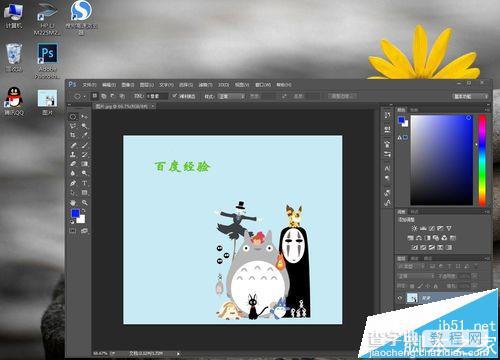This screenshot has height=360, width=500.
Task: Open the Window menu
Action: 263,85
